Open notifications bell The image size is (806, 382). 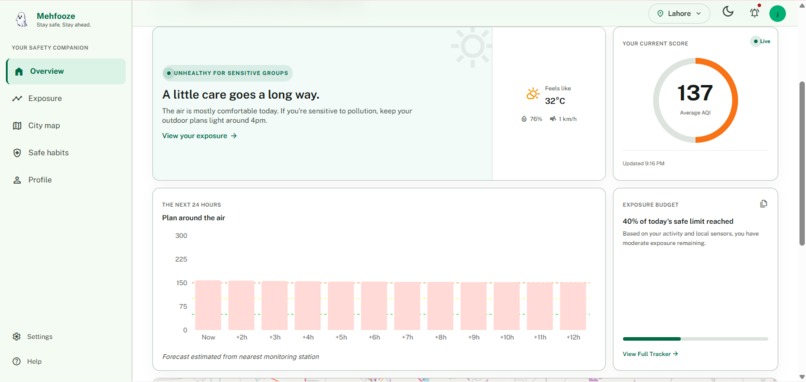coord(754,13)
